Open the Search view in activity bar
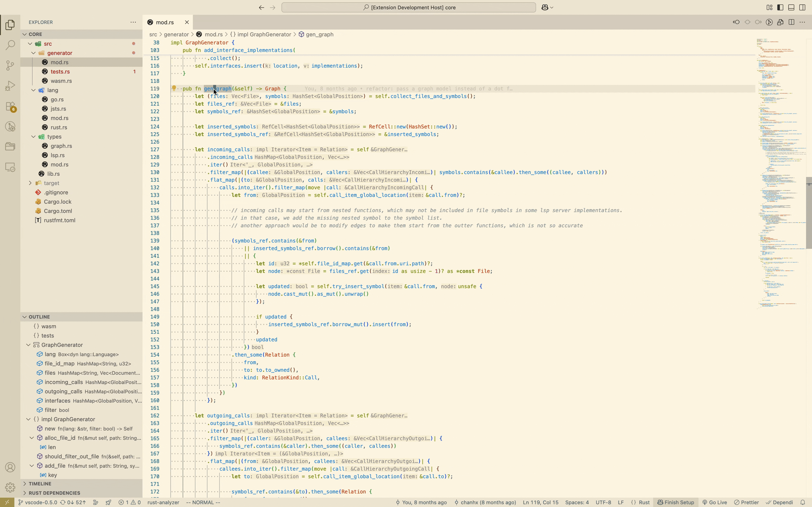The image size is (812, 507). tap(10, 45)
